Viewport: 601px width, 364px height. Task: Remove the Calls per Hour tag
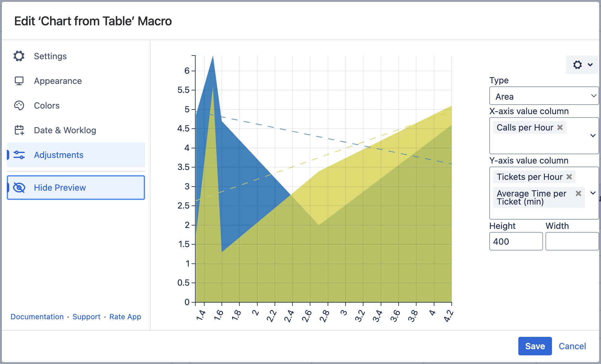coord(560,127)
